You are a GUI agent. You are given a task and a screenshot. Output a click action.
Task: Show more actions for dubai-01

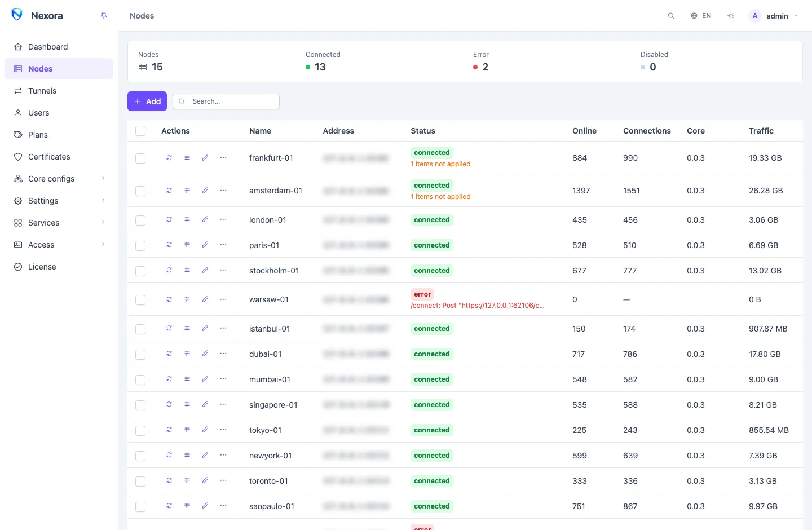click(x=223, y=354)
